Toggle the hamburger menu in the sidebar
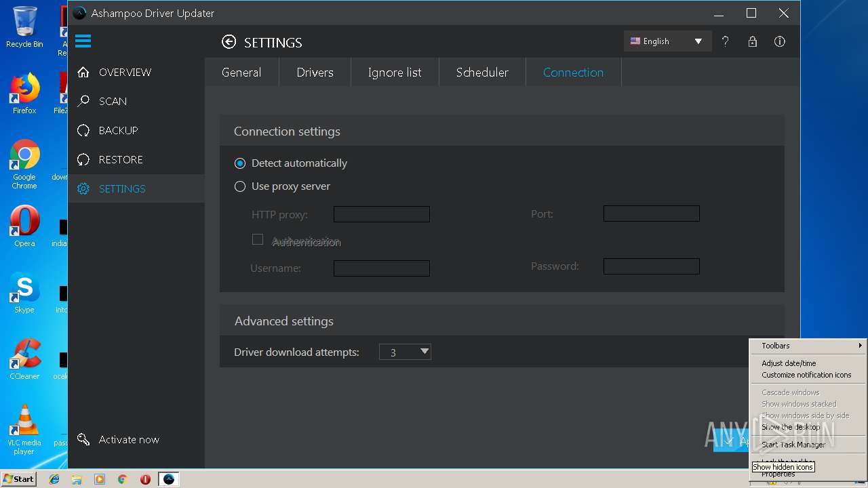Viewport: 868px width, 488px height. pyautogui.click(x=83, y=41)
